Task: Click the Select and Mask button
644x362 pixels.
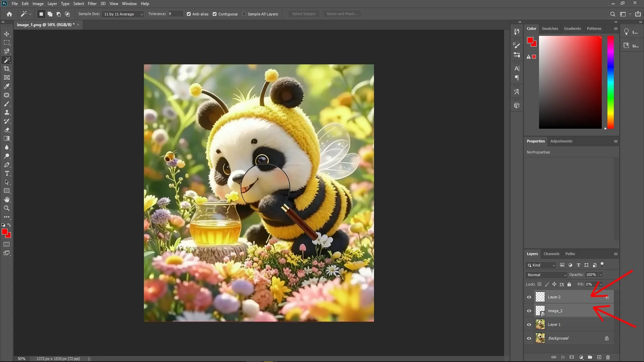Action: click(341, 14)
